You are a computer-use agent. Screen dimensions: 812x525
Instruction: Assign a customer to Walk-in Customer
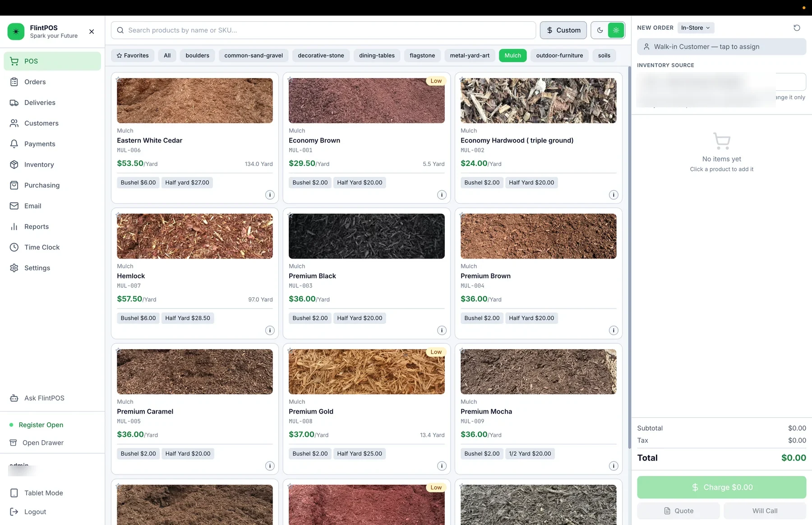tap(722, 46)
